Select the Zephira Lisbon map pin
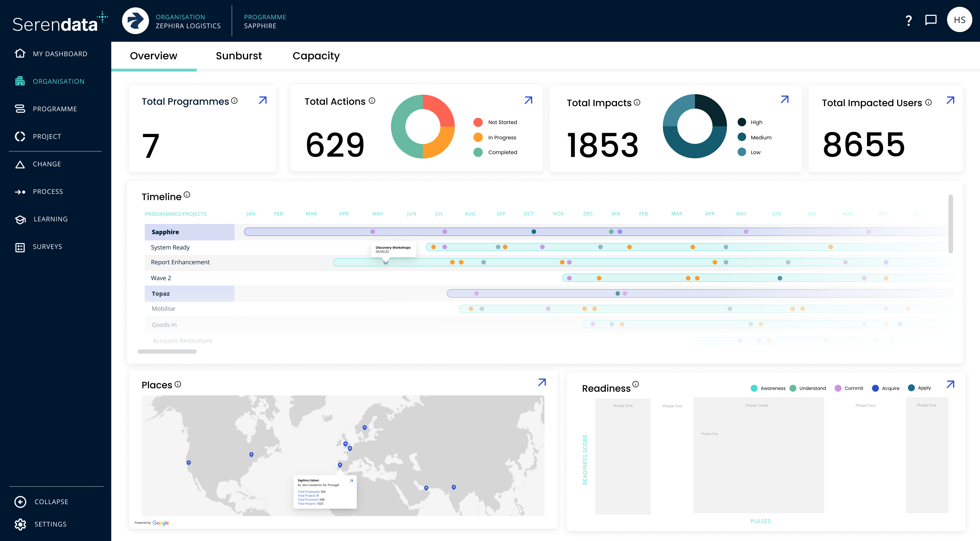 [340, 465]
